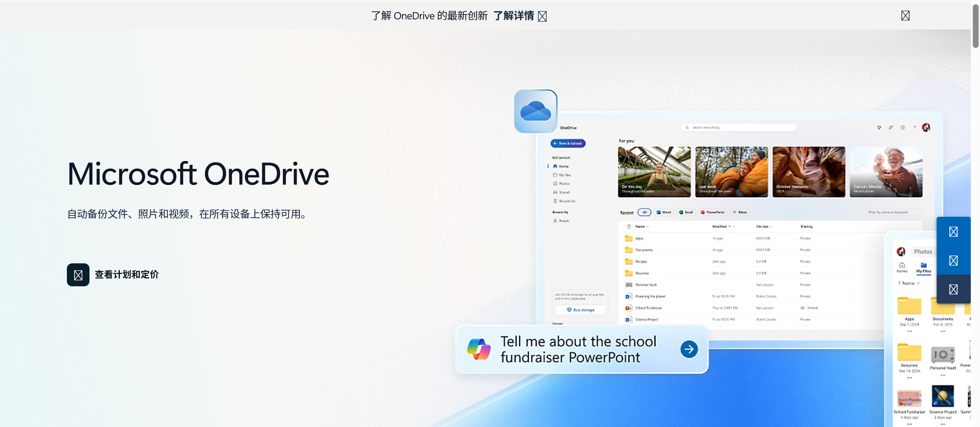Click the help question mark icon
Viewport: 980px width, 427px height.
pos(914,128)
